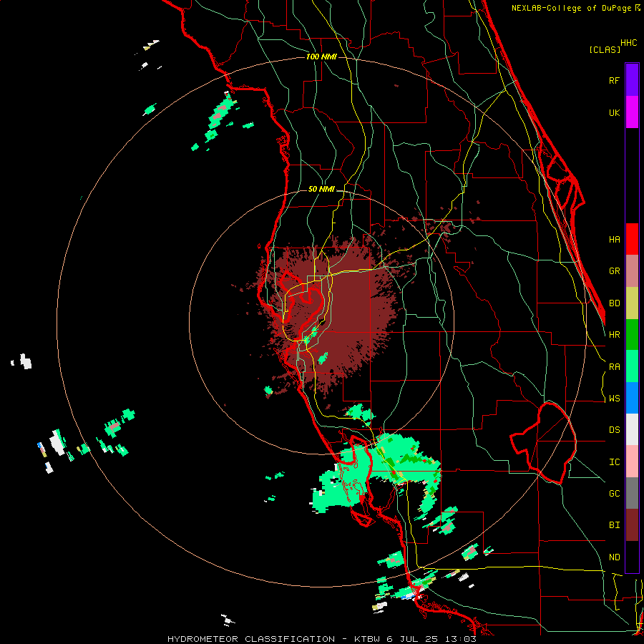Click the mint green RA legend swatch
Image resolution: width=644 pixels, height=644 pixels.
click(x=632, y=366)
